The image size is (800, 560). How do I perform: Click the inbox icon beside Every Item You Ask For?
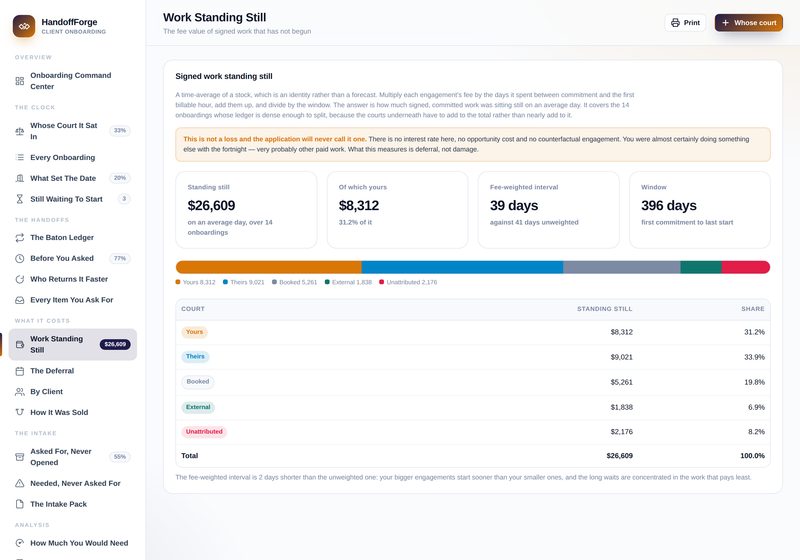click(19, 300)
